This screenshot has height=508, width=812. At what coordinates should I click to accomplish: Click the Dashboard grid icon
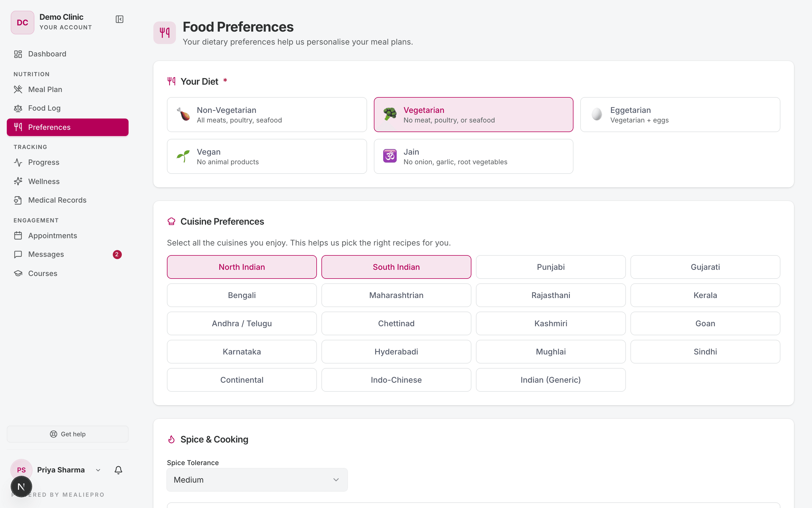[18, 54]
